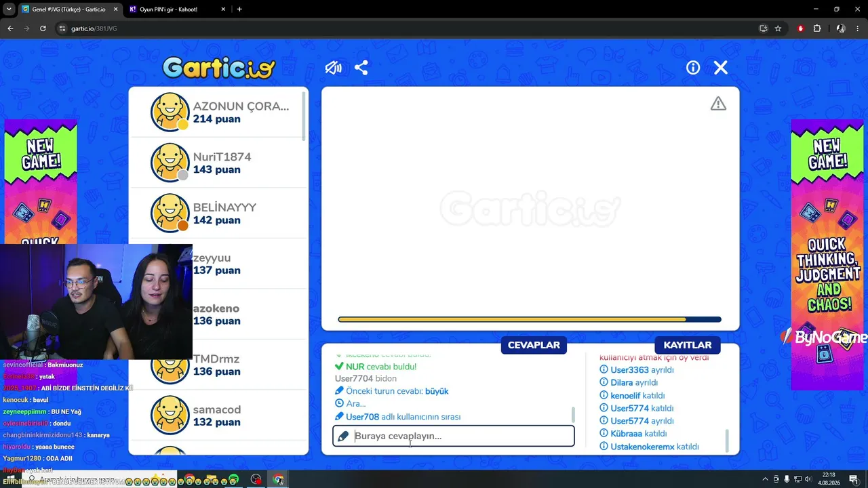The height and width of the screenshot is (488, 868).
Task: Open a new browser tab
Action: point(239,9)
